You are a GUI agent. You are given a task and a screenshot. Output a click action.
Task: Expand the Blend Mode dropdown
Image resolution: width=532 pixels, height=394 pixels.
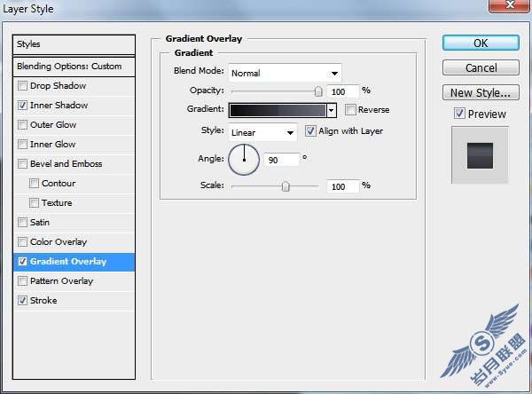pyautogui.click(x=285, y=73)
